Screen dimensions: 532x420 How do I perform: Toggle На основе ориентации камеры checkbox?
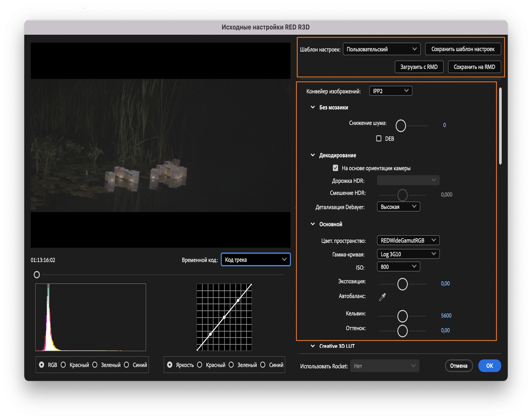click(x=335, y=168)
